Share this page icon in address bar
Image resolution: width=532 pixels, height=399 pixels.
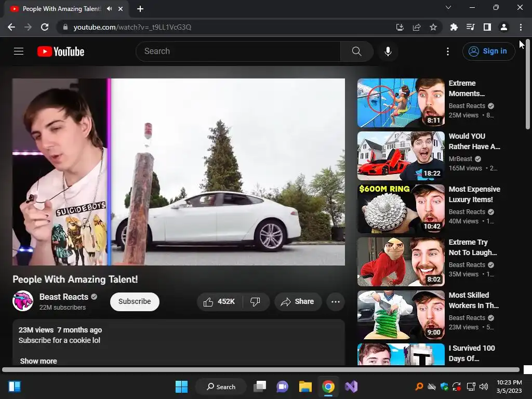click(x=417, y=27)
